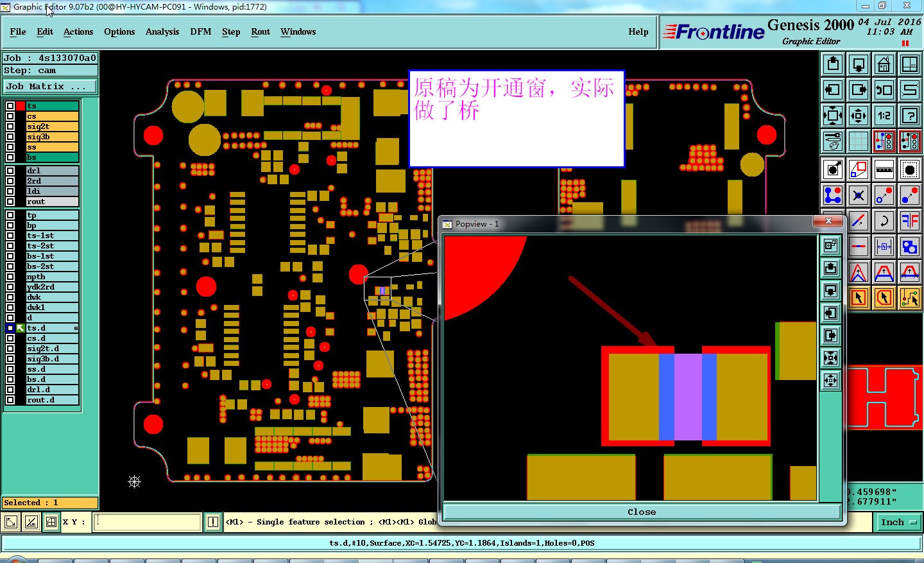924x563 pixels.
Task: Click the Close button in Popview
Action: coord(642,512)
